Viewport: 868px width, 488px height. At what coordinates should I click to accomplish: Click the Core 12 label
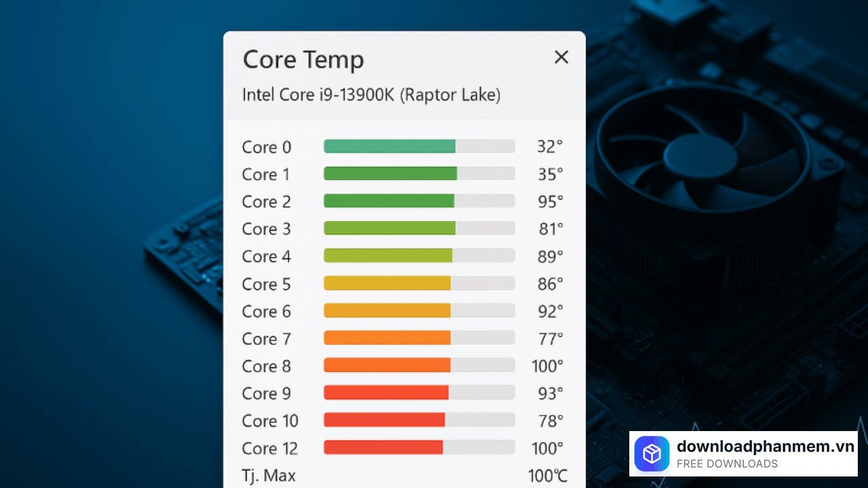point(270,448)
